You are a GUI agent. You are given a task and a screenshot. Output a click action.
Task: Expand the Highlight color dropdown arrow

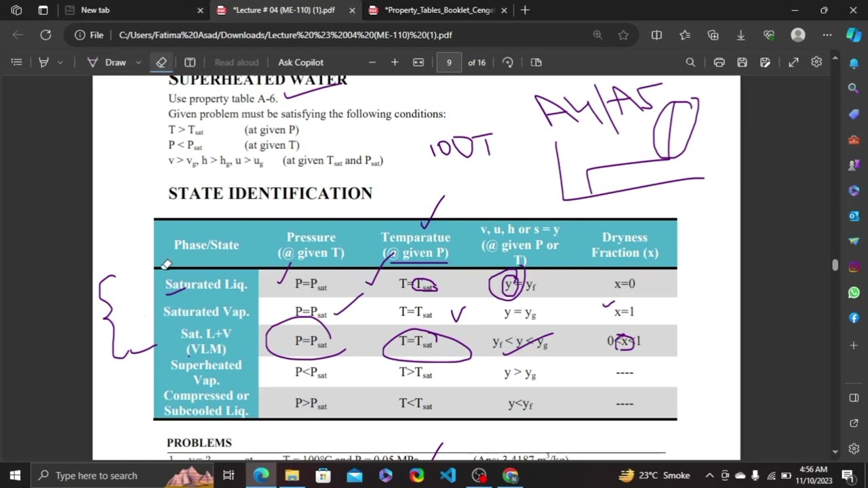(x=60, y=62)
